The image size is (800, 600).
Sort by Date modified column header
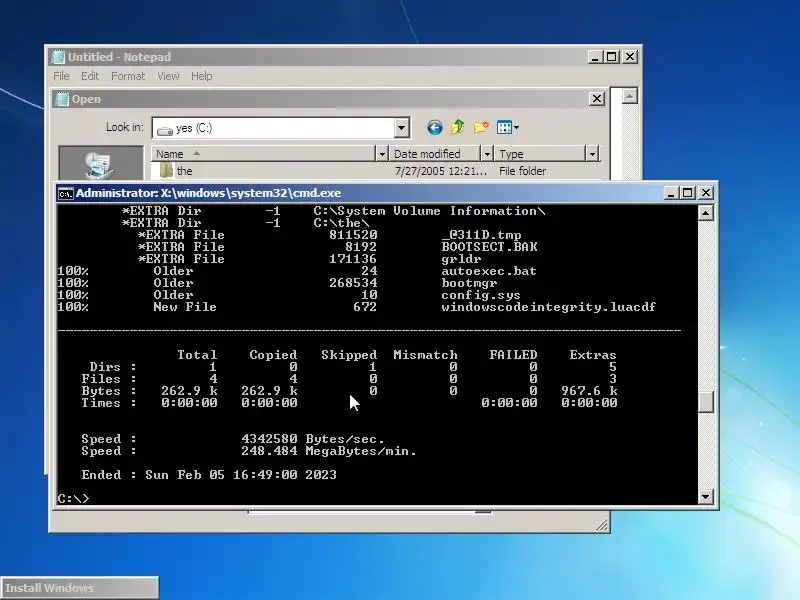(x=435, y=154)
